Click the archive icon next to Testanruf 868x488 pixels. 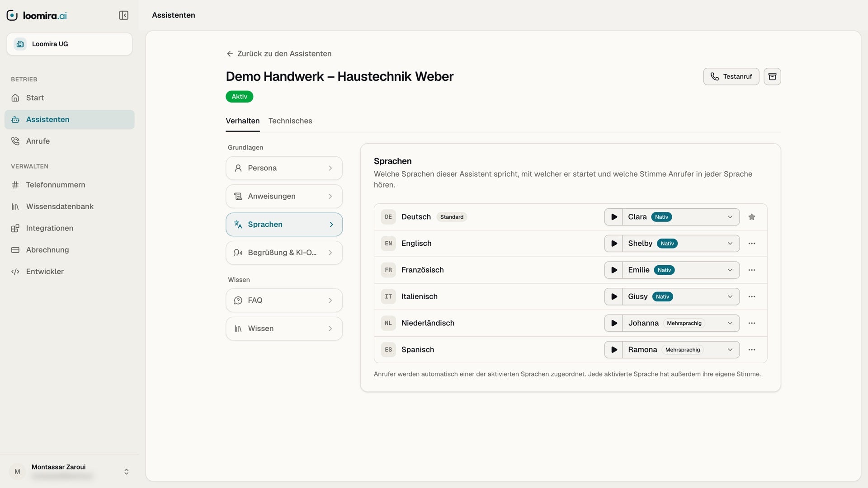(772, 76)
